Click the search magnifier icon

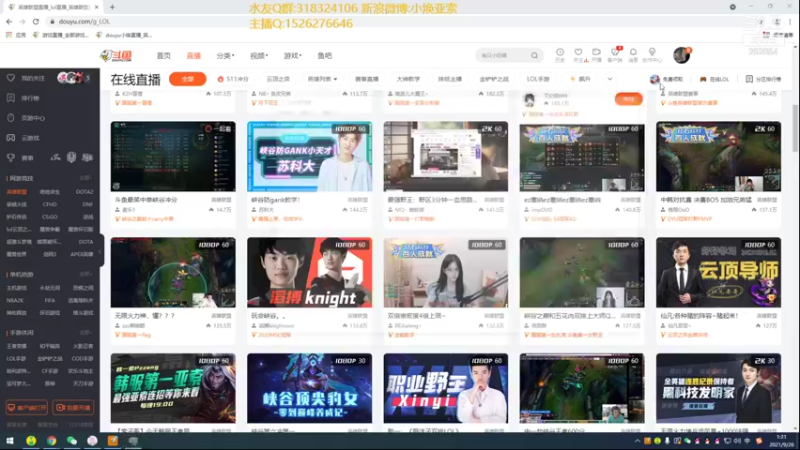coord(534,55)
